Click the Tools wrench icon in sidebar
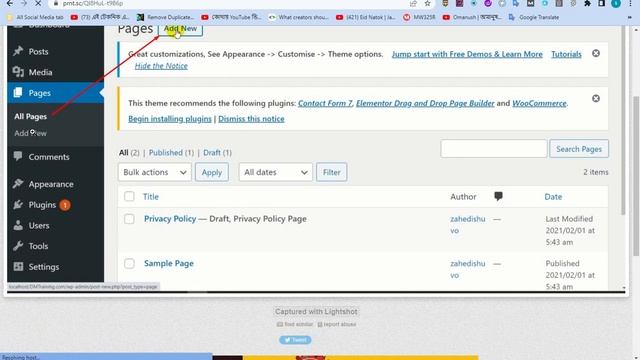 pos(18,246)
